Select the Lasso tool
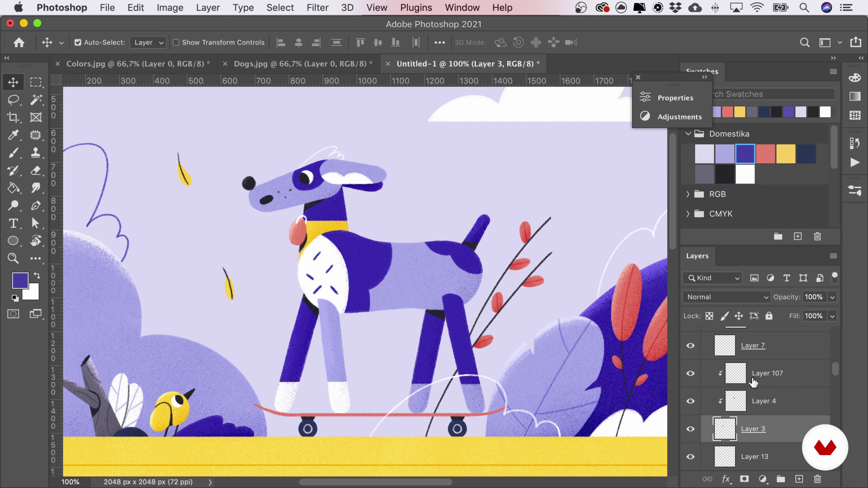This screenshot has width=868, height=488. 13,100
